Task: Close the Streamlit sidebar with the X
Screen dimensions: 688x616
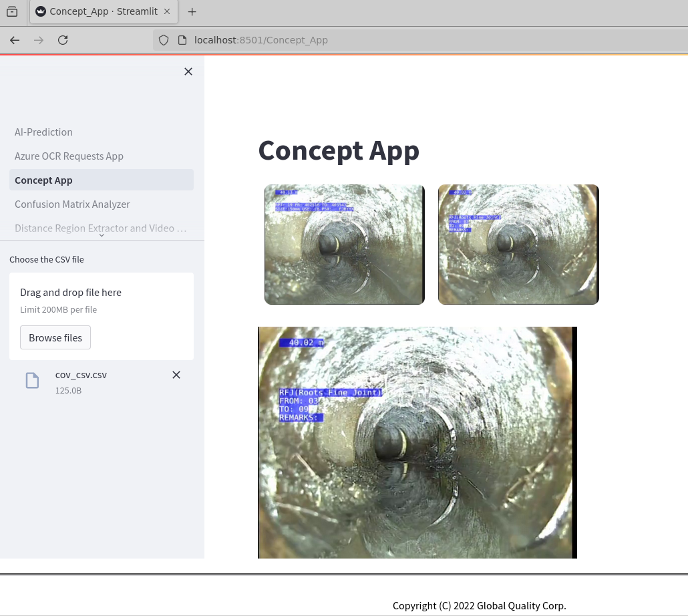Action: pyautogui.click(x=188, y=71)
